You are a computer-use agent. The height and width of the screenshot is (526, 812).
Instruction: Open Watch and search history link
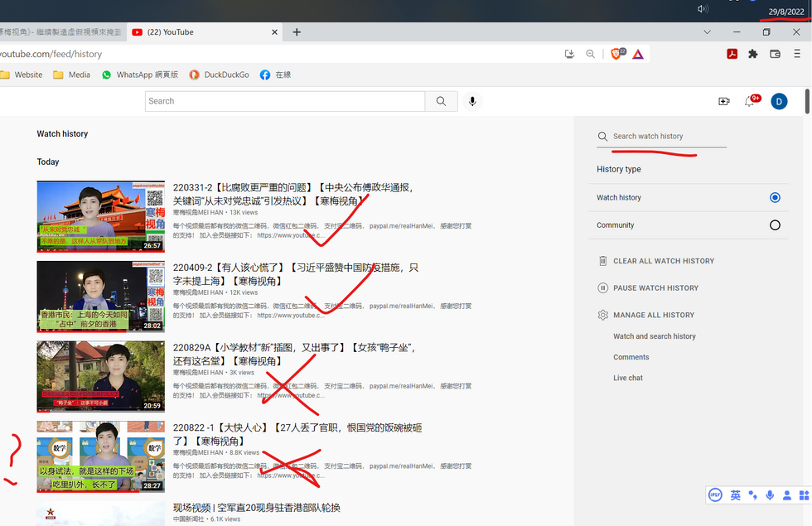coord(655,336)
